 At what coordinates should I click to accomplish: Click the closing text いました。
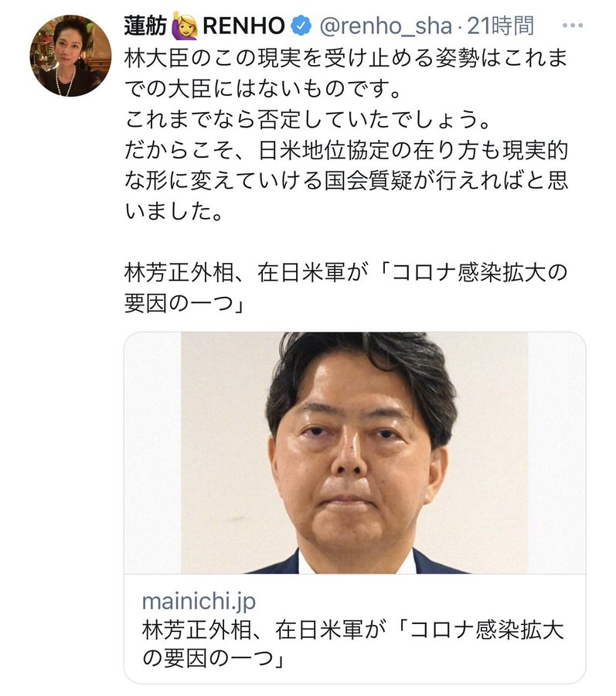[x=173, y=211]
